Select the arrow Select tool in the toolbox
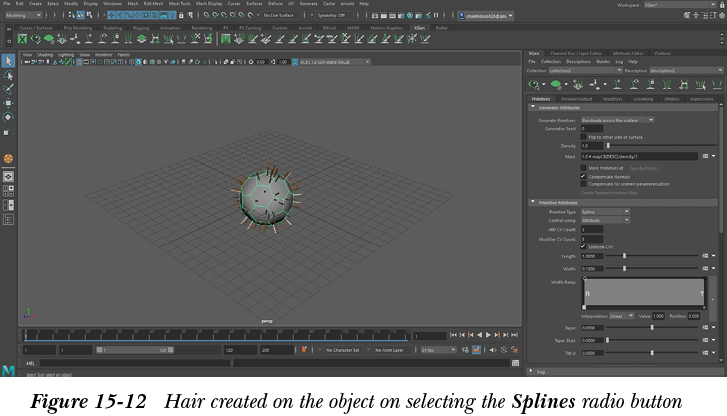Screen dimensions: 727x416 click(x=8, y=61)
